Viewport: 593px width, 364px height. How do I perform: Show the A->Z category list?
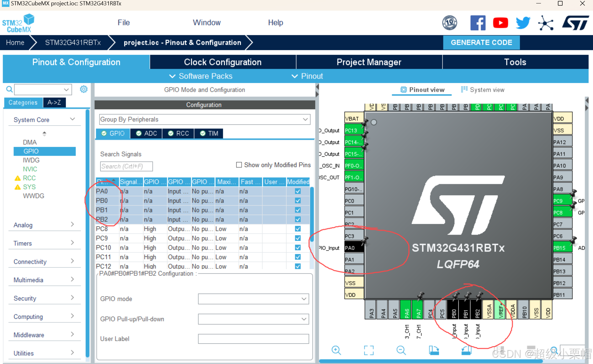[54, 102]
